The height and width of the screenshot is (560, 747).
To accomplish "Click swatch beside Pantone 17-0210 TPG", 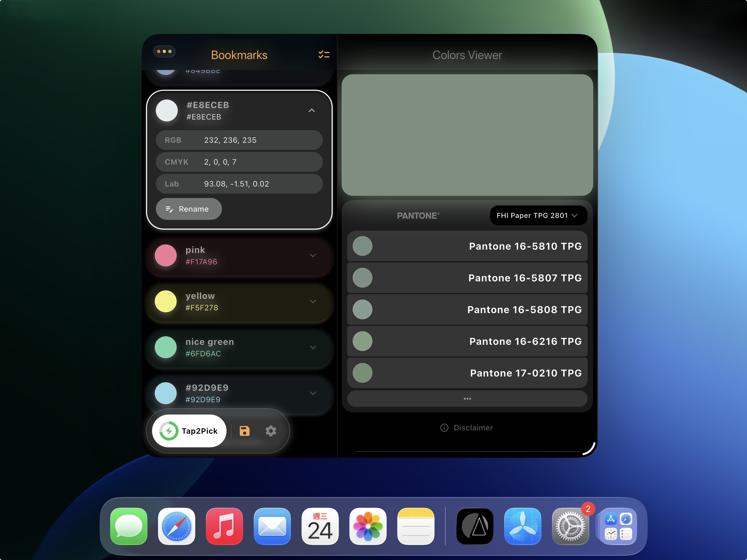I will (x=363, y=373).
